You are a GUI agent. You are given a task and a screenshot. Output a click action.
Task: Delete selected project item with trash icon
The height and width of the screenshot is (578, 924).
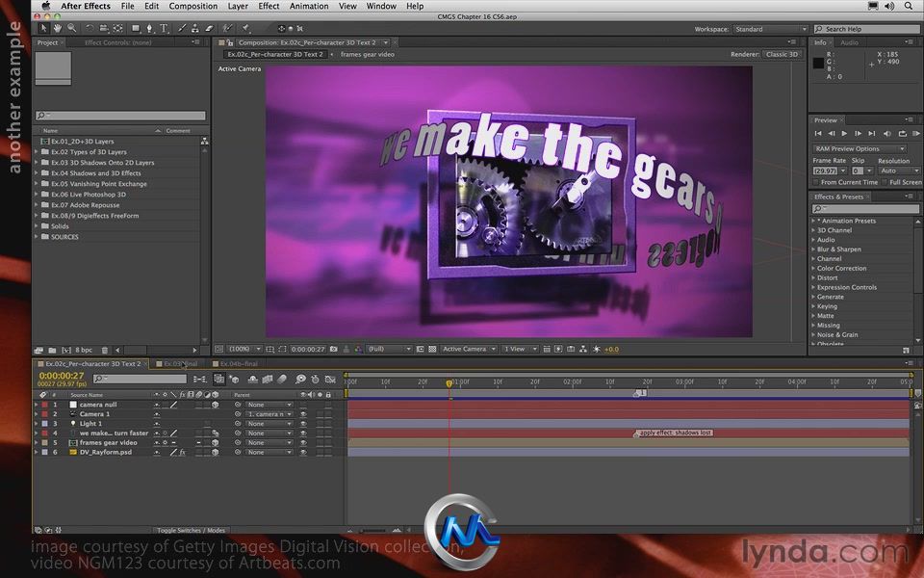pos(104,351)
